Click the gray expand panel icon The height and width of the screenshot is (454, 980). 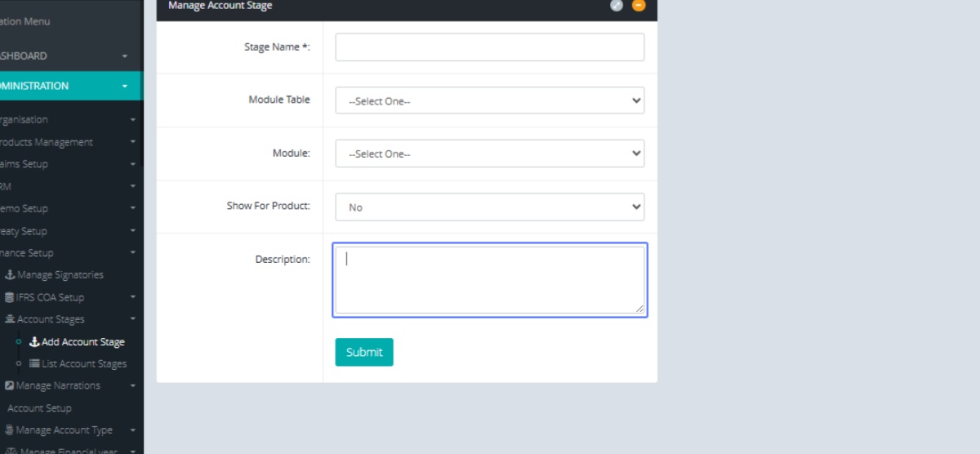pos(617,6)
